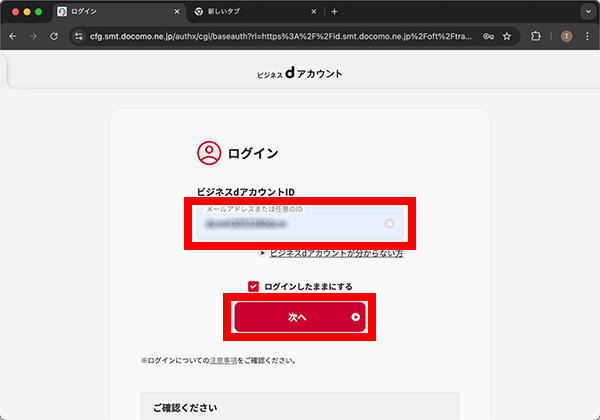Open the 注意事項 link
The width and height of the screenshot is (600, 420).
point(223,360)
